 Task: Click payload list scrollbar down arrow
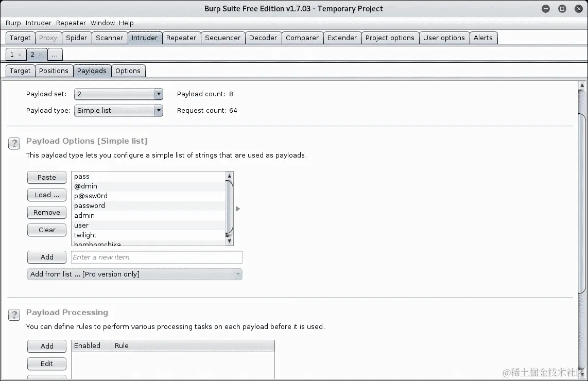tap(230, 241)
